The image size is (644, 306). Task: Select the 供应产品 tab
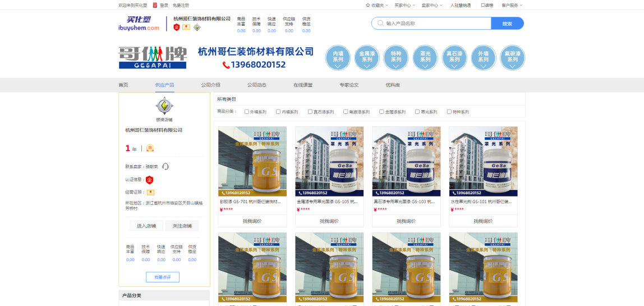coord(165,85)
